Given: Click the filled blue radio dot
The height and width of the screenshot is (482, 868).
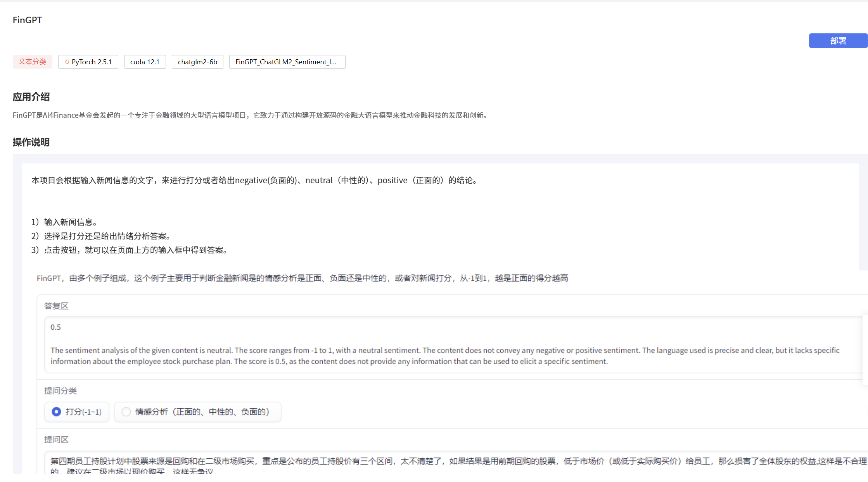Looking at the screenshot, I should 57,412.
